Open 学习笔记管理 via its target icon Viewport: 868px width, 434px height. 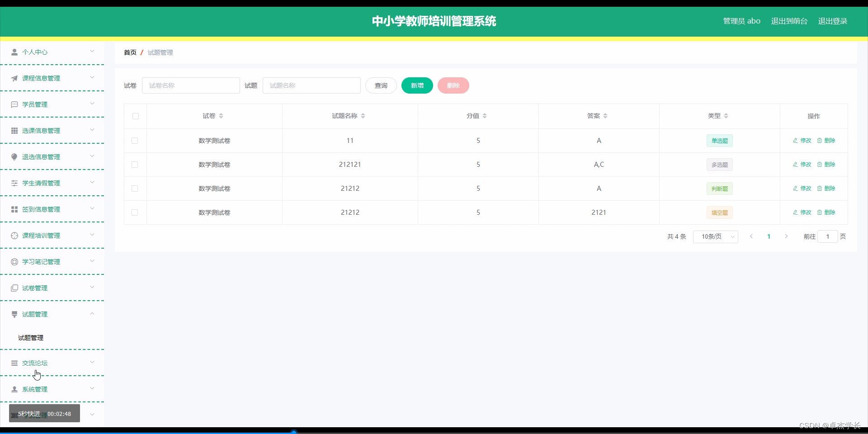pyautogui.click(x=14, y=261)
